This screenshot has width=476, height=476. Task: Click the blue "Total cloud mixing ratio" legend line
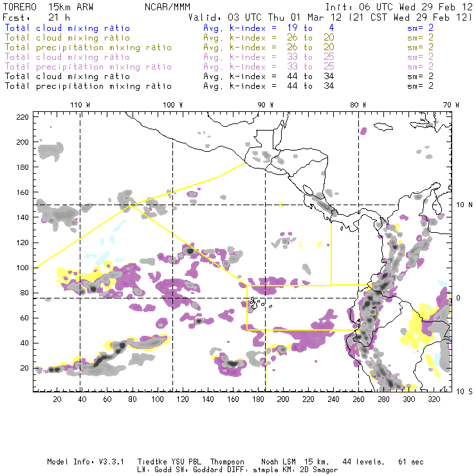(x=68, y=28)
